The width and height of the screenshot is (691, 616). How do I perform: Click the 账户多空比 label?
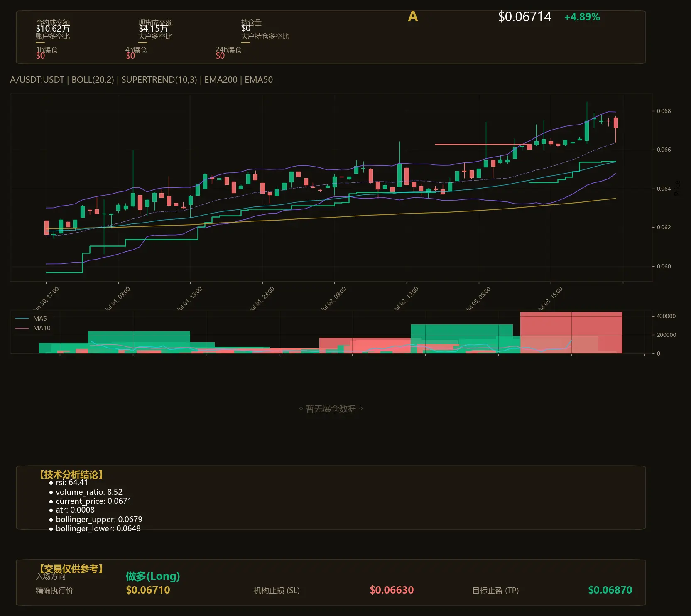53,36
